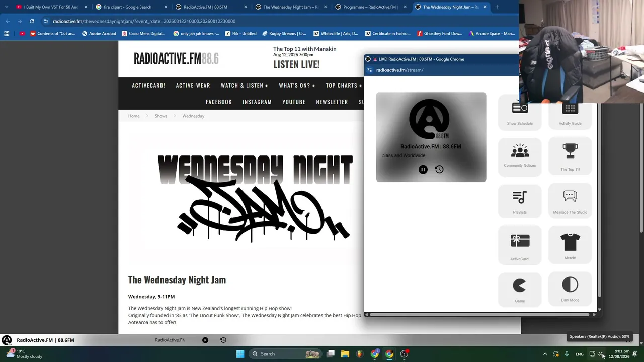Open File Explorer from taskbar

pyautogui.click(x=345, y=354)
